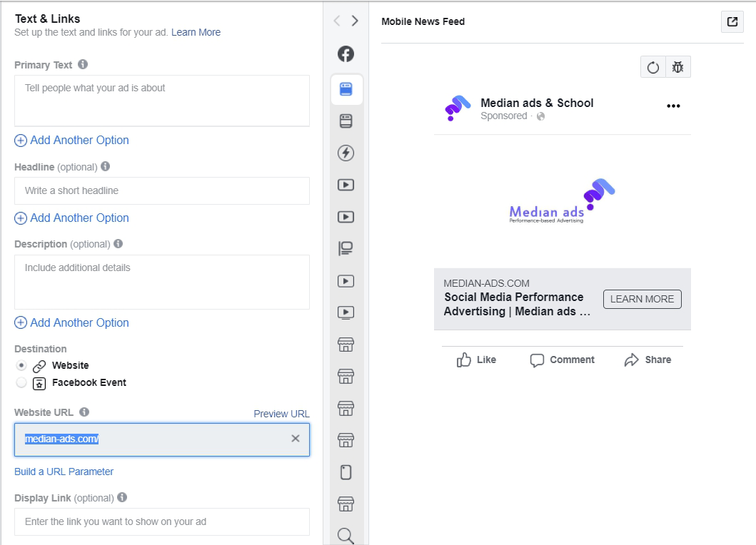Click the Social Media Performance Advertising headline
Viewport: 756px width, 545px height.
(517, 304)
